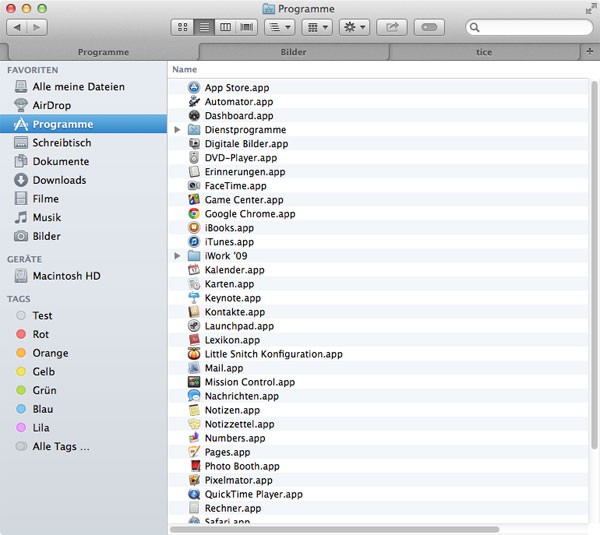The image size is (600, 535).
Task: Open Alle meine Dateien in sidebar
Action: 83,87
